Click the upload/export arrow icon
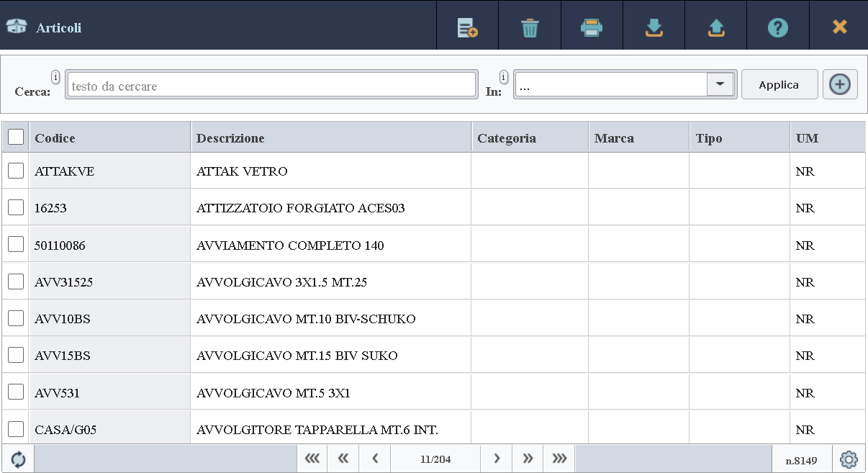The width and height of the screenshot is (868, 473). [x=715, y=27]
